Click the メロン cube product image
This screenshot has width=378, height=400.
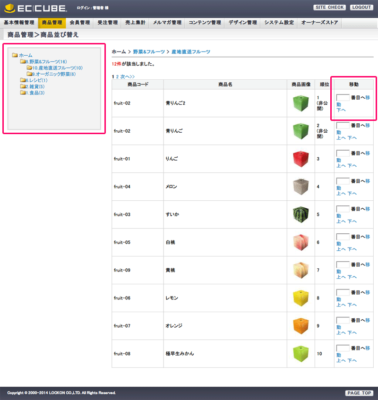301,187
